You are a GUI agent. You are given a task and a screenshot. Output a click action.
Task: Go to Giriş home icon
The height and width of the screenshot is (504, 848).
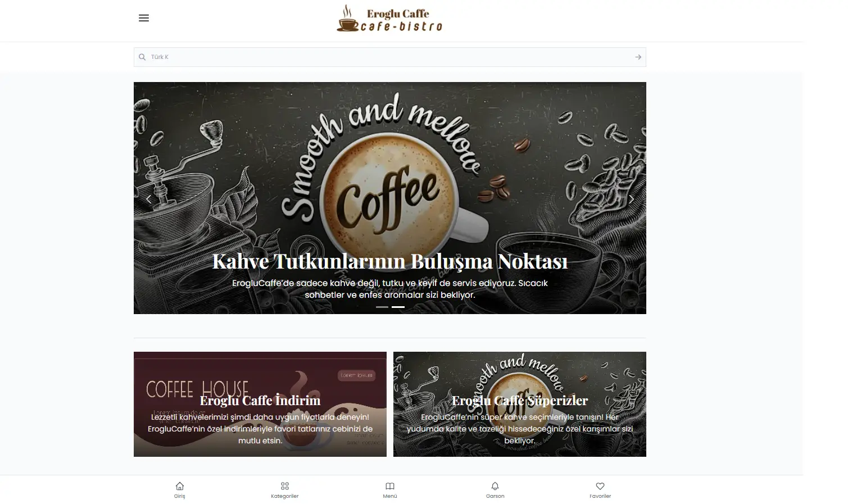click(x=180, y=490)
